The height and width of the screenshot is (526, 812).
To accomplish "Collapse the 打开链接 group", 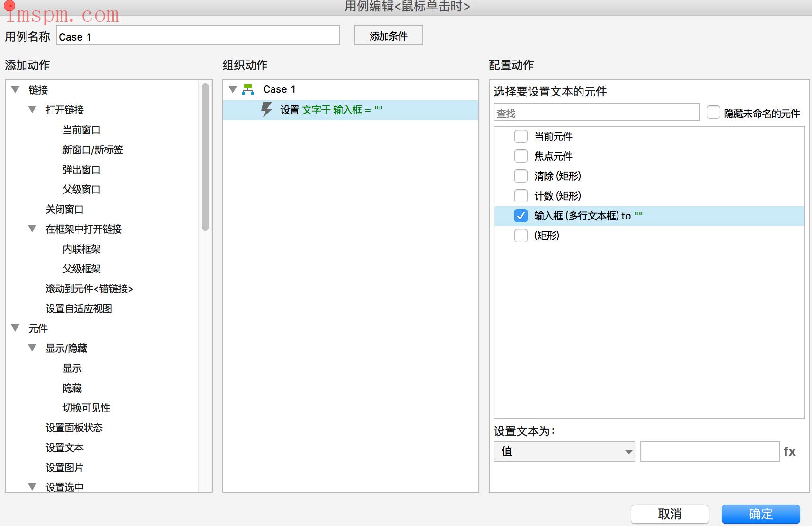I will [32, 109].
